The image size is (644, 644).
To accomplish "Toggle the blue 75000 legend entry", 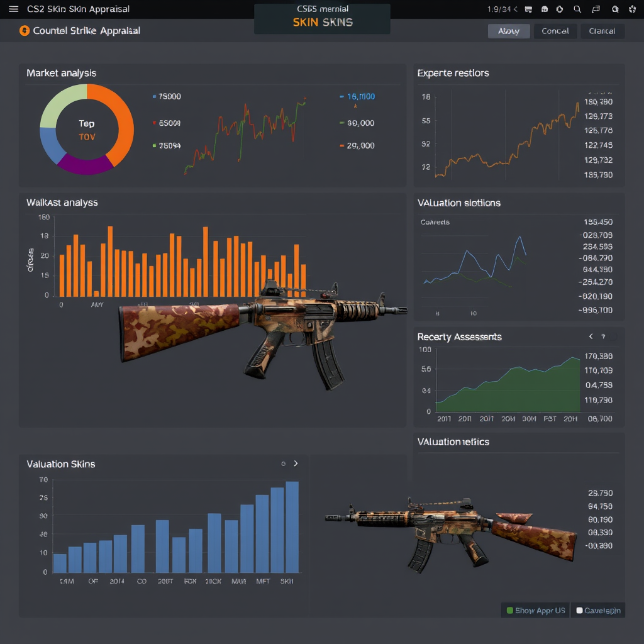I will 166,96.
